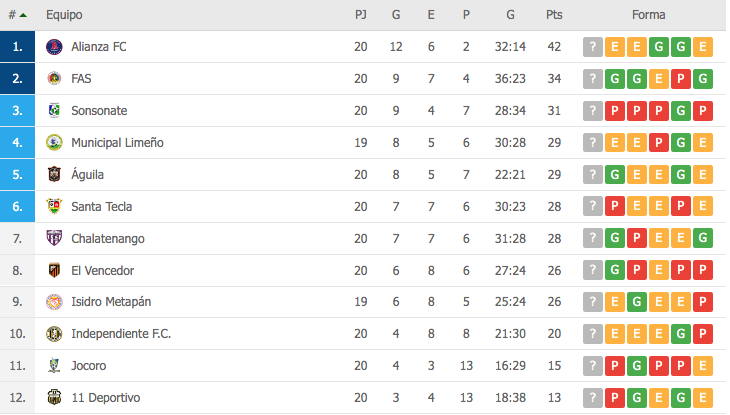Click the Municipal Limeño crest icon
This screenshot has width=730, height=415.
coord(54,143)
